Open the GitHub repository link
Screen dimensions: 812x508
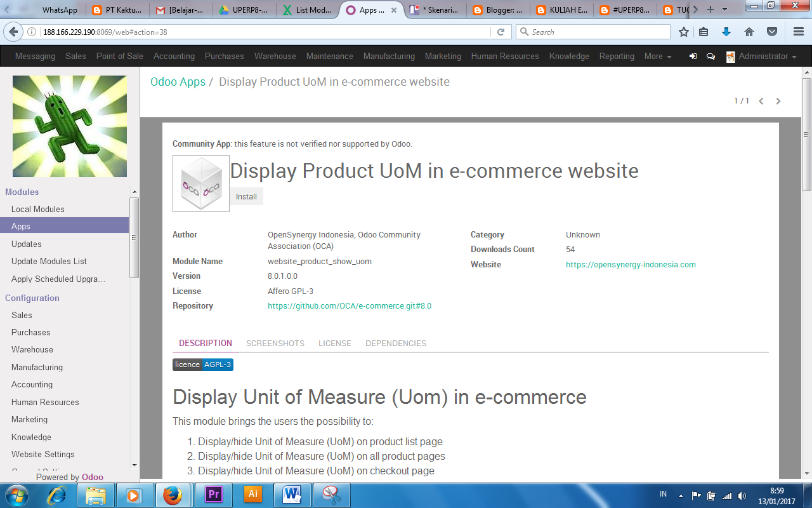point(350,306)
